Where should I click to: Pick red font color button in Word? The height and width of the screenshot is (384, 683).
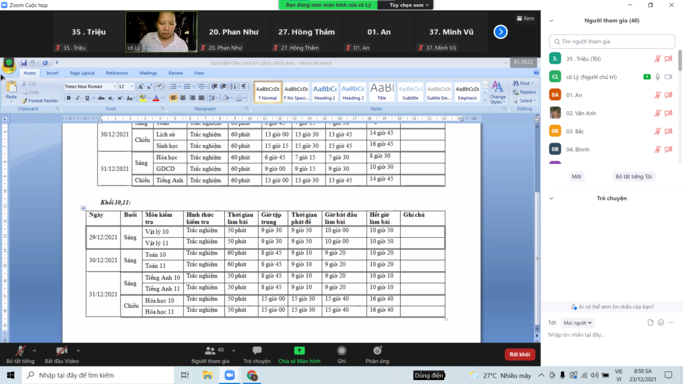[x=156, y=98]
